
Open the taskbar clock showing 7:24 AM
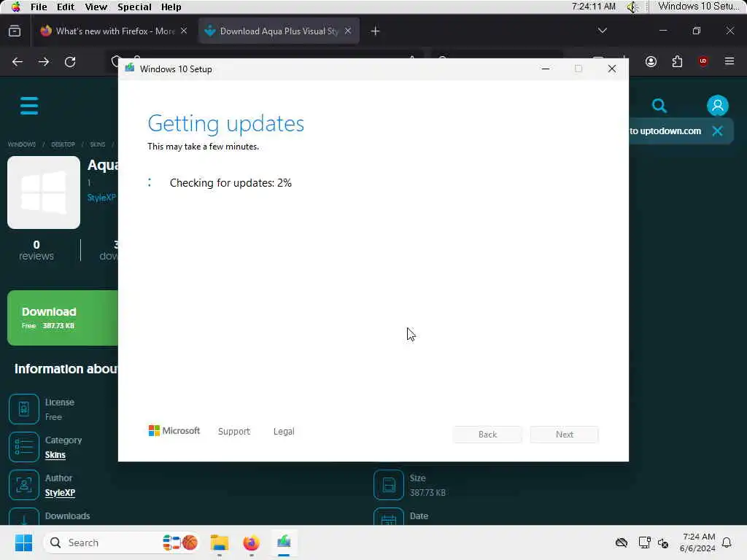(x=698, y=542)
